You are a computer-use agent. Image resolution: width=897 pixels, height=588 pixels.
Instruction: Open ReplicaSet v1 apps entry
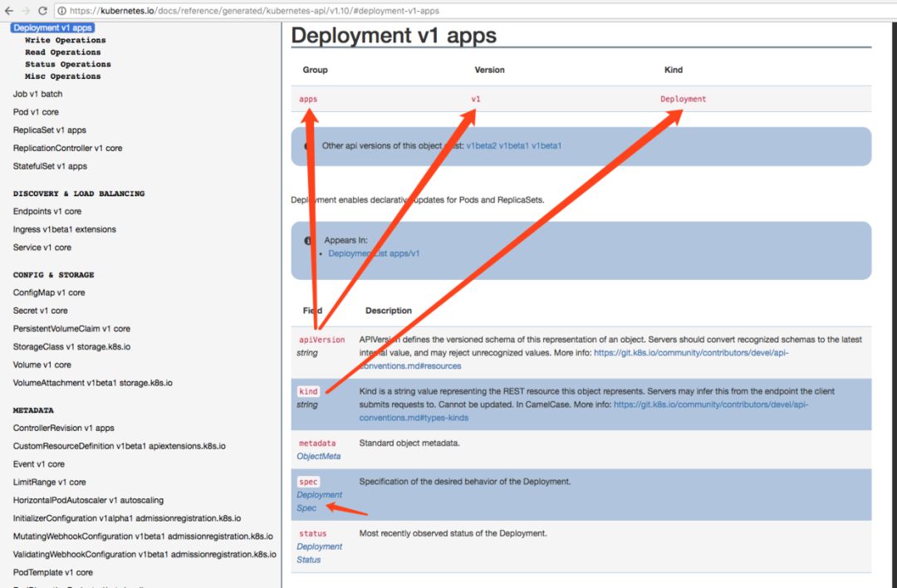pyautogui.click(x=50, y=130)
